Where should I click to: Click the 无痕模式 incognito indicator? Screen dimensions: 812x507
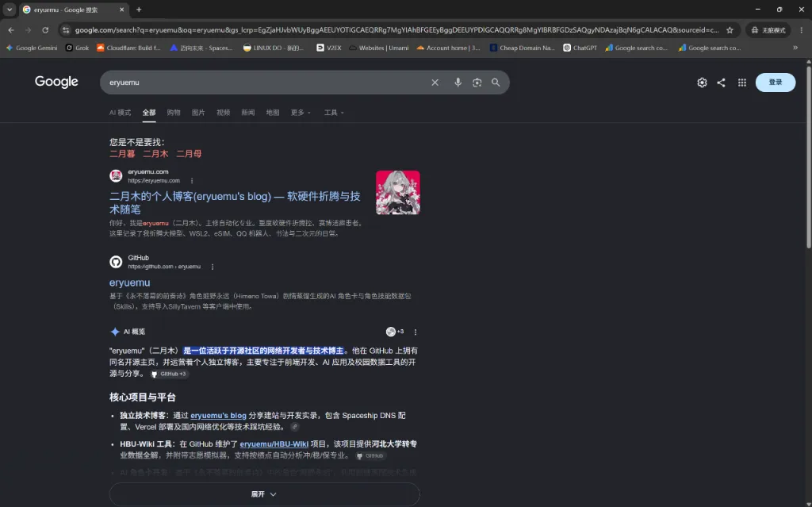click(x=768, y=30)
